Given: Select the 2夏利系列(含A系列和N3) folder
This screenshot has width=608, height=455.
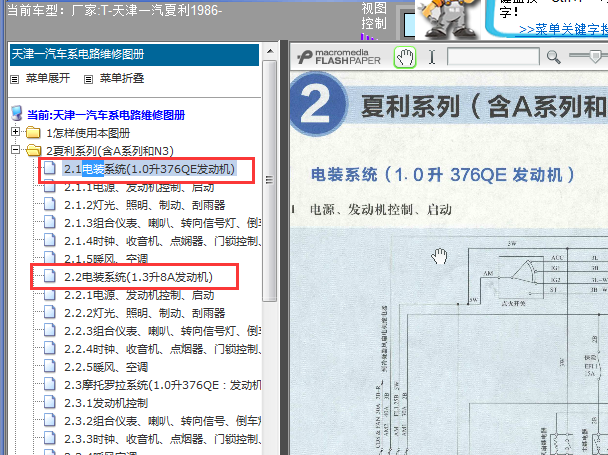Looking at the screenshot, I should coord(110,151).
